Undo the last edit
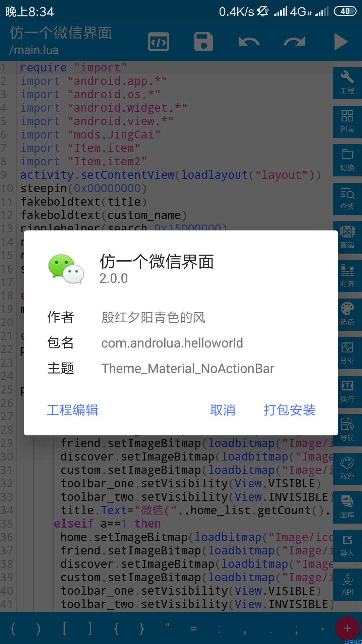This screenshot has width=362, height=644. pyautogui.click(x=249, y=42)
